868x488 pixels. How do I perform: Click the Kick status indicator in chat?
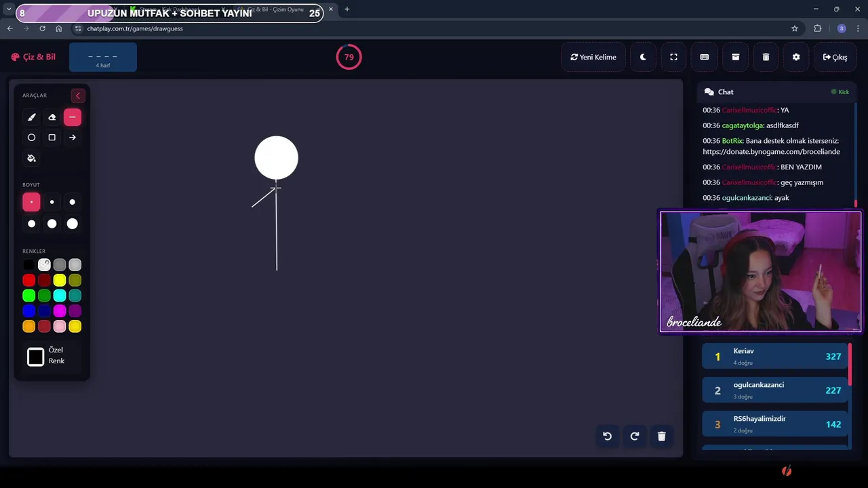(x=840, y=91)
